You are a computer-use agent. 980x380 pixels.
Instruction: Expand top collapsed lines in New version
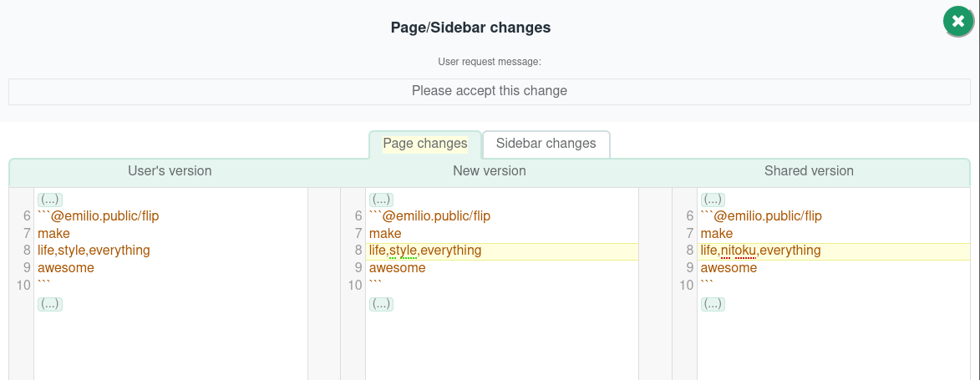[x=381, y=200]
